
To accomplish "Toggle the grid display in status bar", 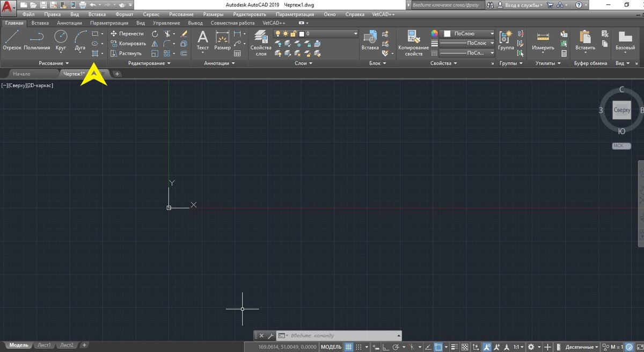I will point(349,347).
